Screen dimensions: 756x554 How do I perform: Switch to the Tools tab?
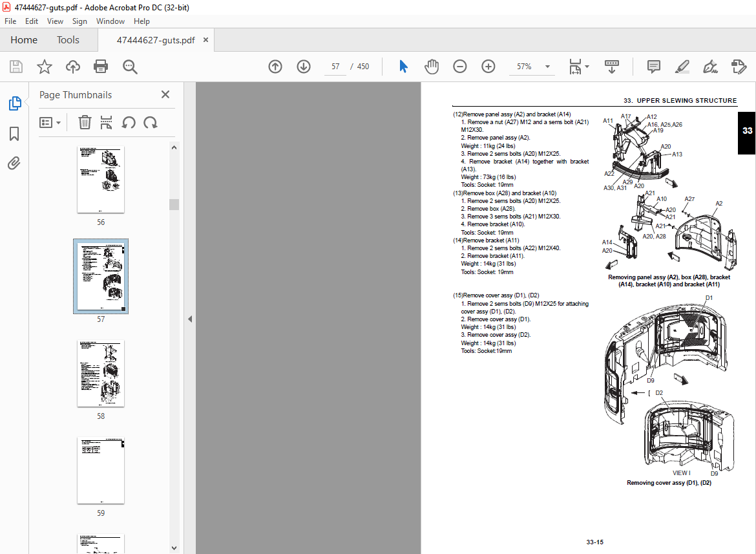(68, 40)
